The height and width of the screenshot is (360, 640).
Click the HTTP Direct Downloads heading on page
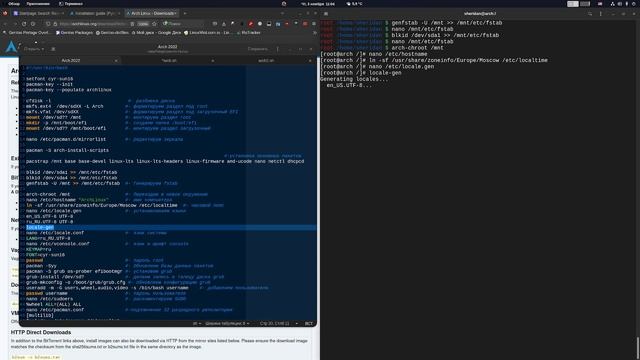[x=41, y=332]
